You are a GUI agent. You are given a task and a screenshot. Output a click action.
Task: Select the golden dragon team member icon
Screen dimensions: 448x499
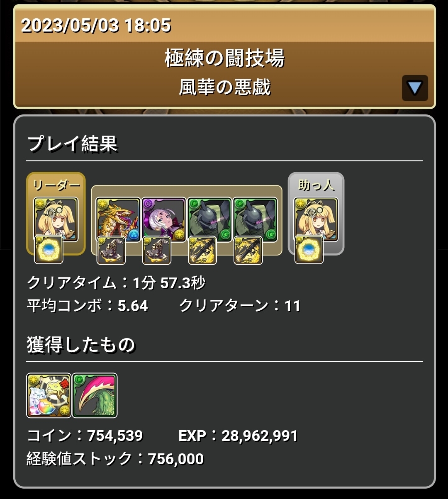pyautogui.click(x=118, y=219)
